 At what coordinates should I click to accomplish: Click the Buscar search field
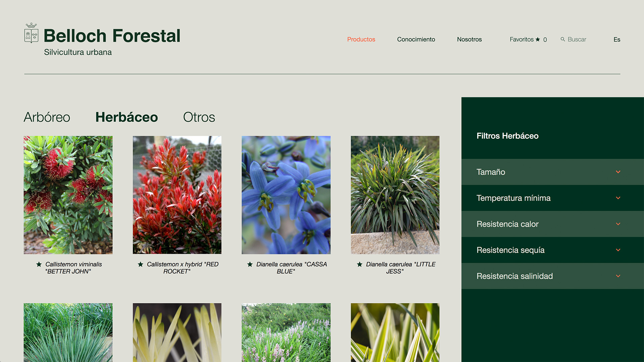(577, 39)
